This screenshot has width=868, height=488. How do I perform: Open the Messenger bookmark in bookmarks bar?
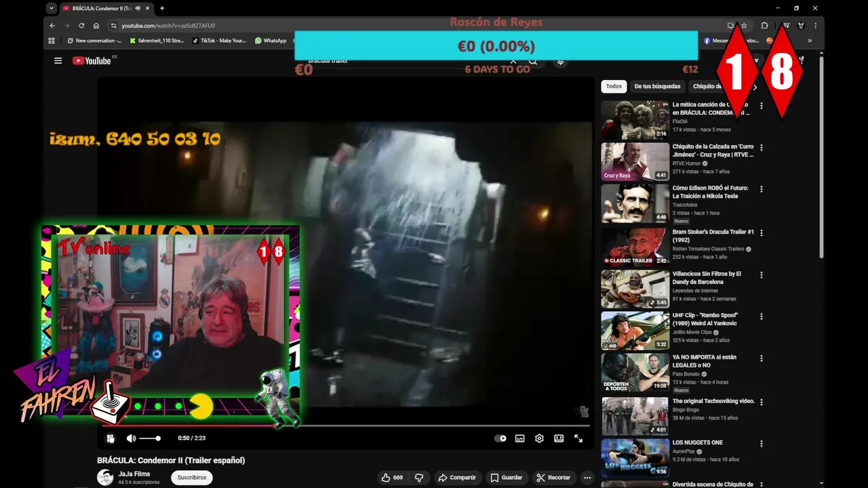click(x=732, y=41)
